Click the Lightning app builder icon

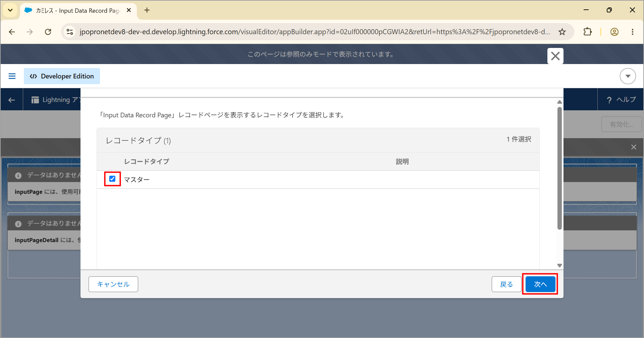tap(35, 100)
